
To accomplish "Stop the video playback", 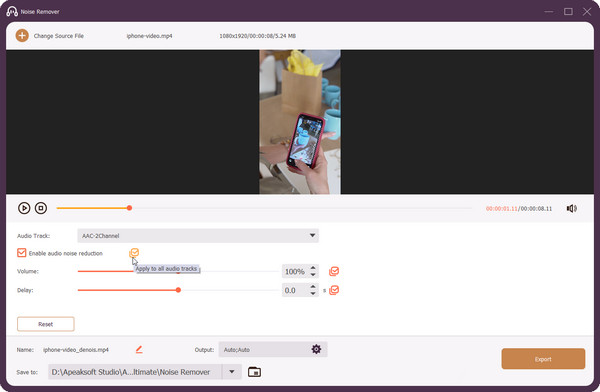I will coord(41,208).
